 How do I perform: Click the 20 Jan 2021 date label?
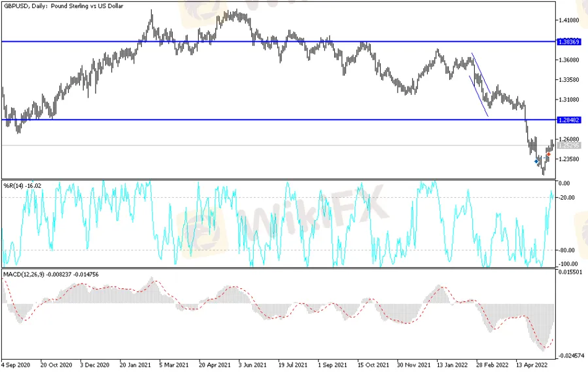pyautogui.click(x=135, y=365)
